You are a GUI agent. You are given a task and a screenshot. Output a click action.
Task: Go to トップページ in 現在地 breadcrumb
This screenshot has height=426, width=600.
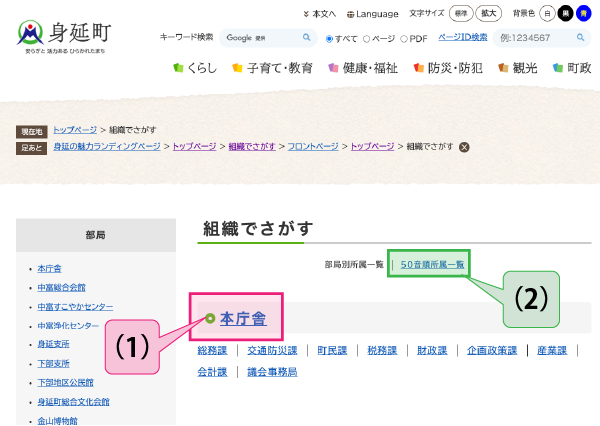(75, 130)
